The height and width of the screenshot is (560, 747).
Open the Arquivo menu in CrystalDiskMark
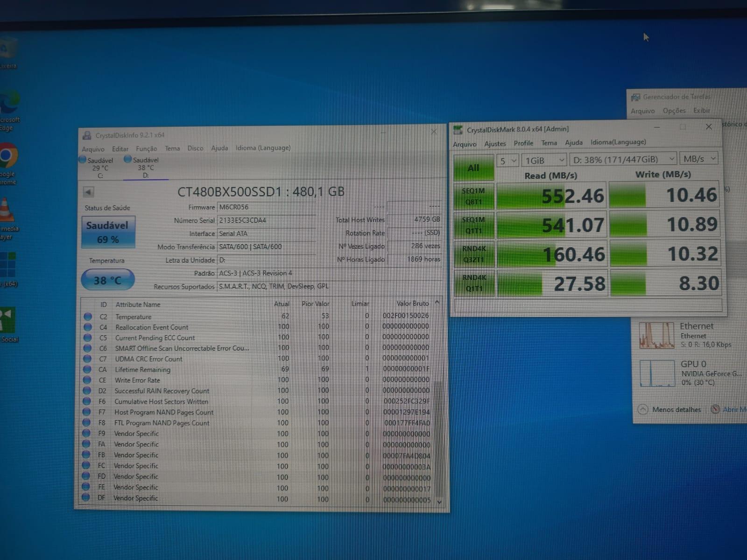coord(465,144)
